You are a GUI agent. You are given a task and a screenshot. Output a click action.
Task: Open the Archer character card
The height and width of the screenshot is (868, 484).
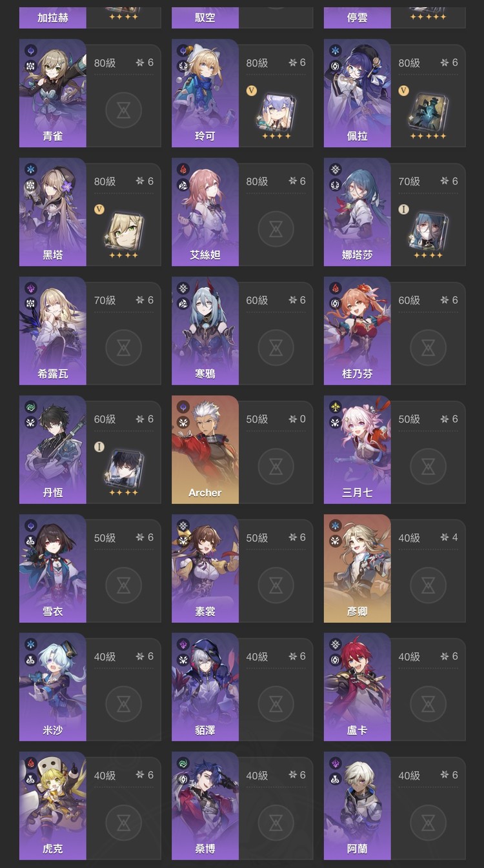205,449
